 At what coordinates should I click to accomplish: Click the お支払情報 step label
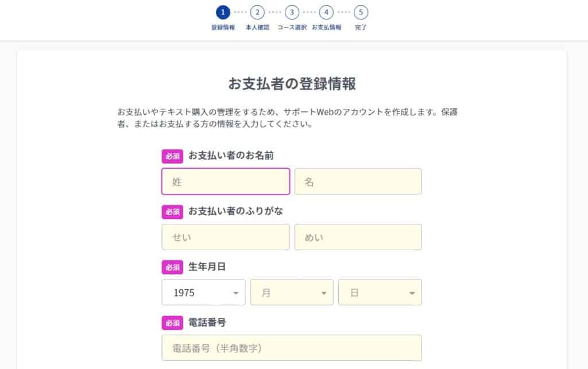coord(326,28)
